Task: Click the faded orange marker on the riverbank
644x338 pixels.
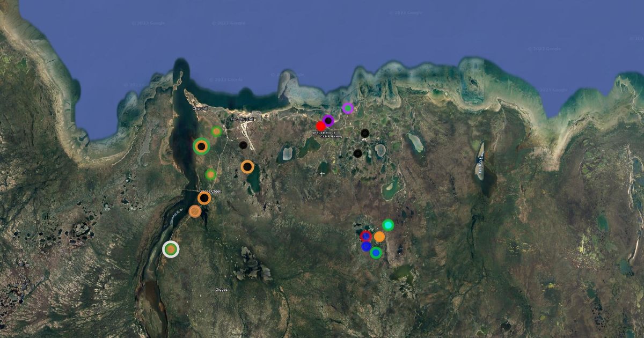Action: pyautogui.click(x=195, y=211)
